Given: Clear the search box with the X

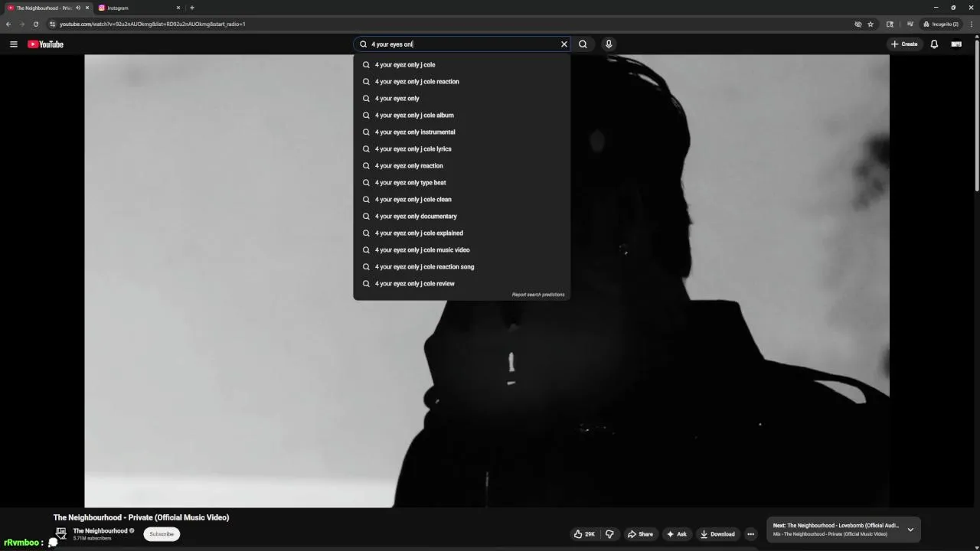Looking at the screenshot, I should [x=564, y=44].
